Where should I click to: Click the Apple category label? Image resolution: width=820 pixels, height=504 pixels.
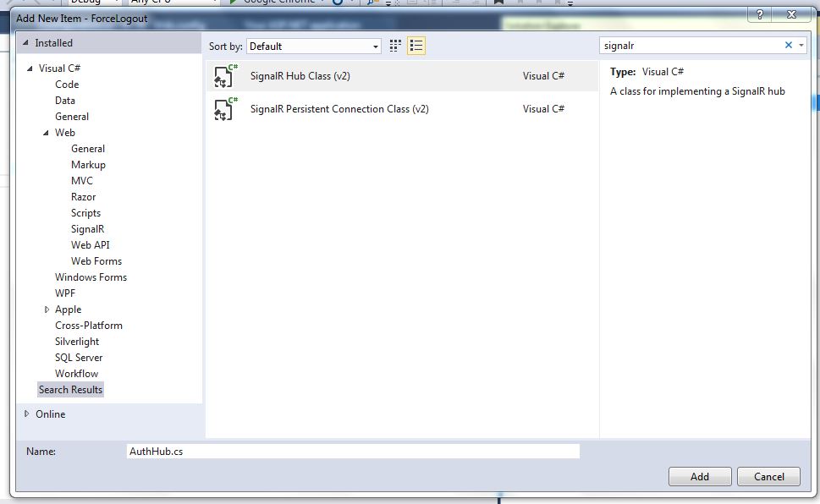(x=69, y=310)
